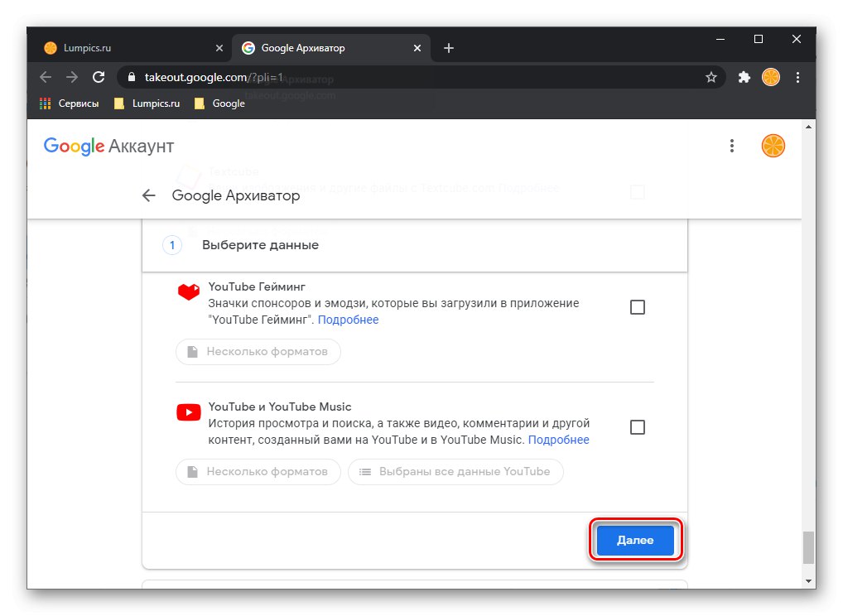Screen dimensions: 843x616
Task: Open Chrome profile orange avatar in toolbar
Action: (x=770, y=77)
